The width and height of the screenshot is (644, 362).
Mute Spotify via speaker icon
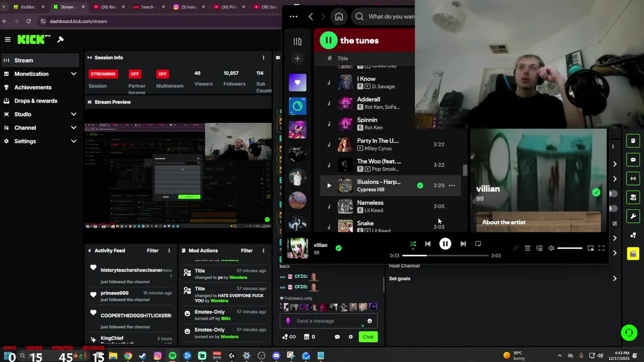coord(551,248)
